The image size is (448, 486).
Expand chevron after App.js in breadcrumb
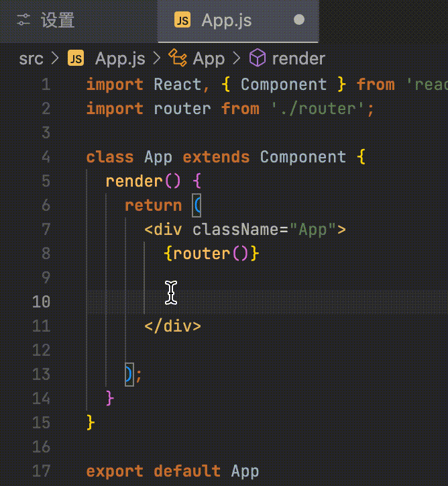[157, 58]
